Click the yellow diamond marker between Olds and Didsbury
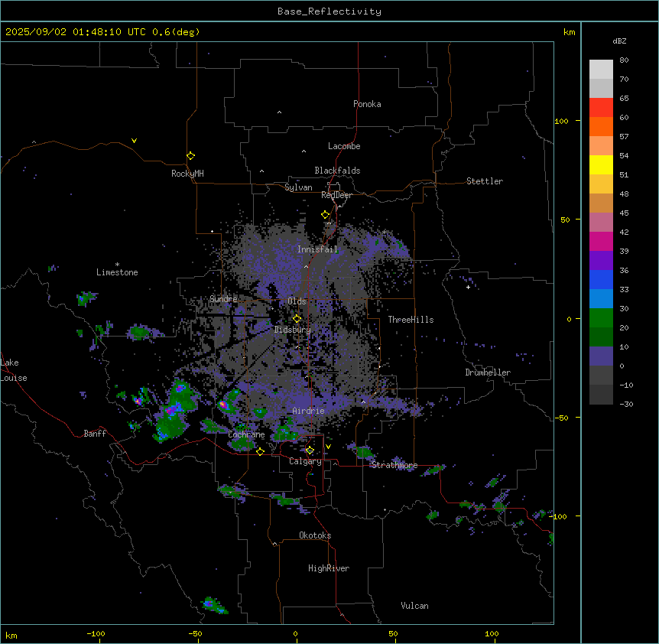 click(297, 318)
